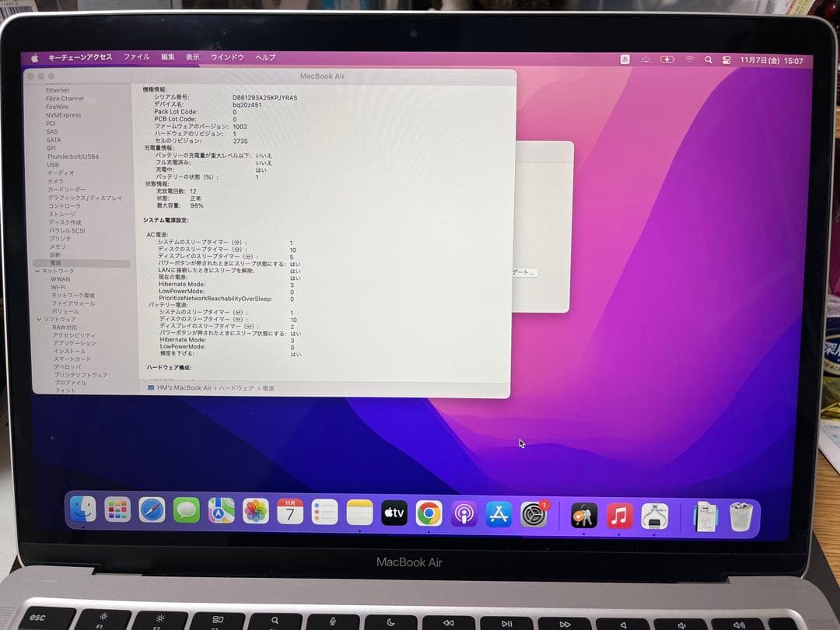Click the ハードウェア breadcrumb at the window bottom
This screenshot has height=630, width=840.
pyautogui.click(x=236, y=387)
